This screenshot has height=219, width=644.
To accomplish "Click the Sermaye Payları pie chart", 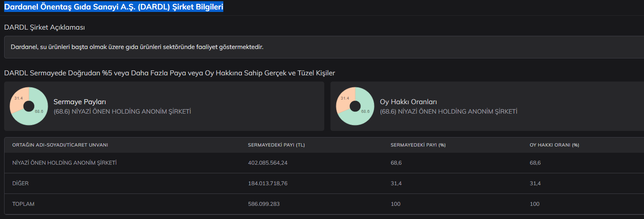I will click(x=28, y=106).
